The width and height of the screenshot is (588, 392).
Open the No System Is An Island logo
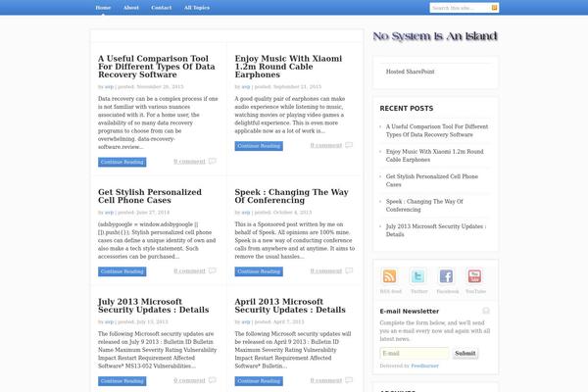coord(435,36)
